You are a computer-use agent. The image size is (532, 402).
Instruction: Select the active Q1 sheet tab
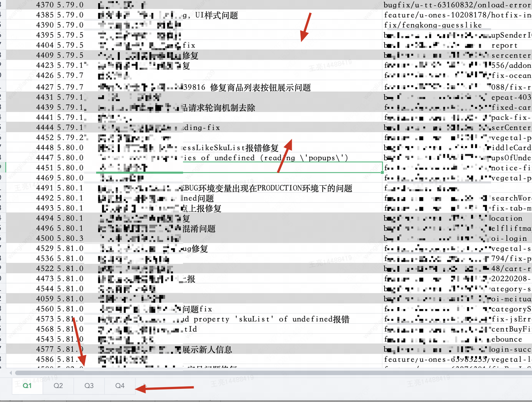[x=27, y=385]
